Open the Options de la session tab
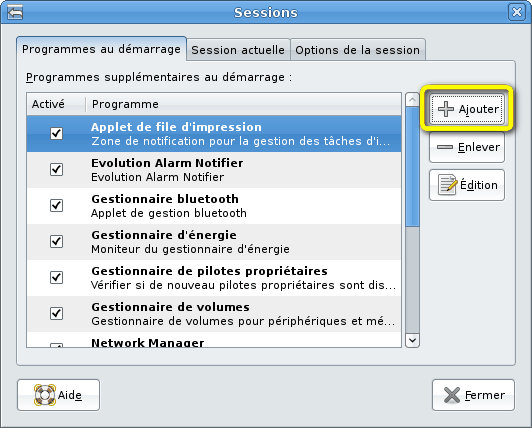532x428 pixels. tap(358, 50)
